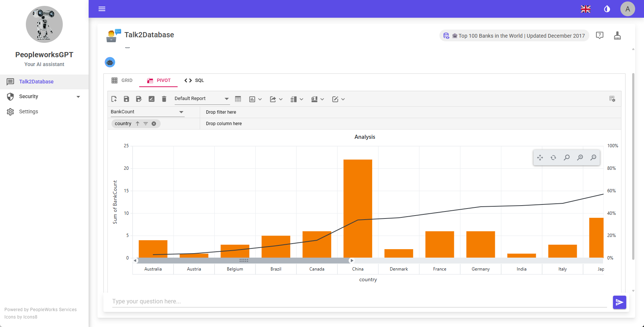Click the 'Germany' axis label

click(481, 269)
